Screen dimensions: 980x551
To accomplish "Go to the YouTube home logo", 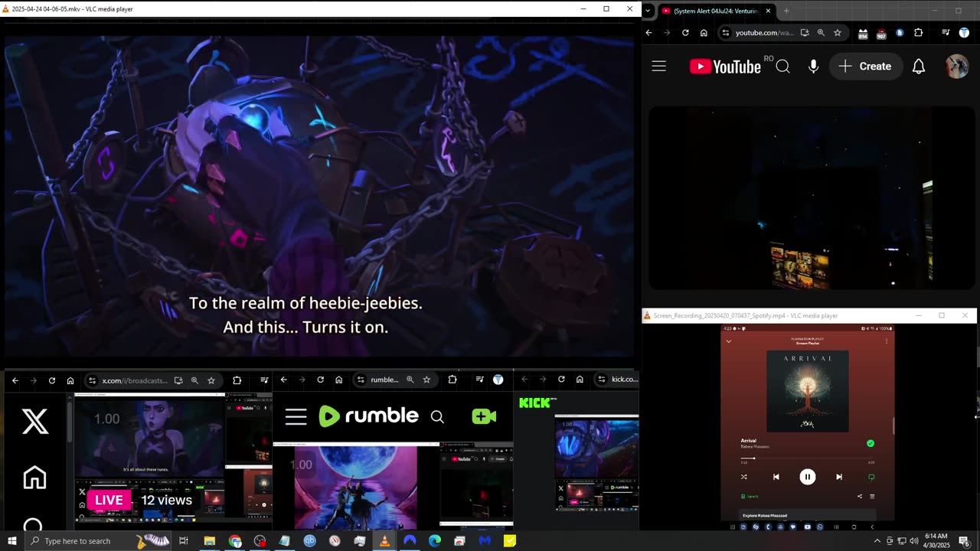I will pos(725,67).
